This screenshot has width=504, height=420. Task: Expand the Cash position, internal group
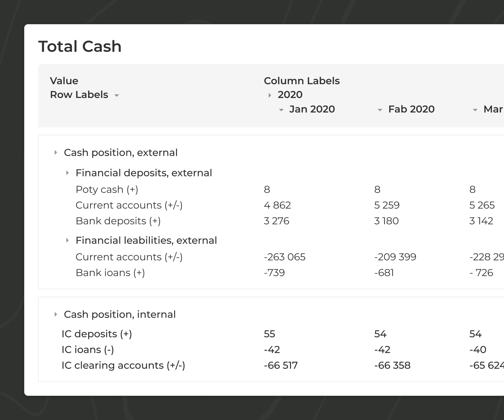[56, 314]
